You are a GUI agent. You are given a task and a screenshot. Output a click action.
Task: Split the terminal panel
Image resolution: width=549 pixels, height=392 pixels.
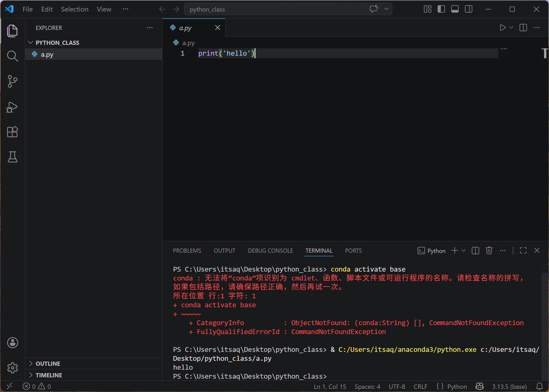(475, 251)
